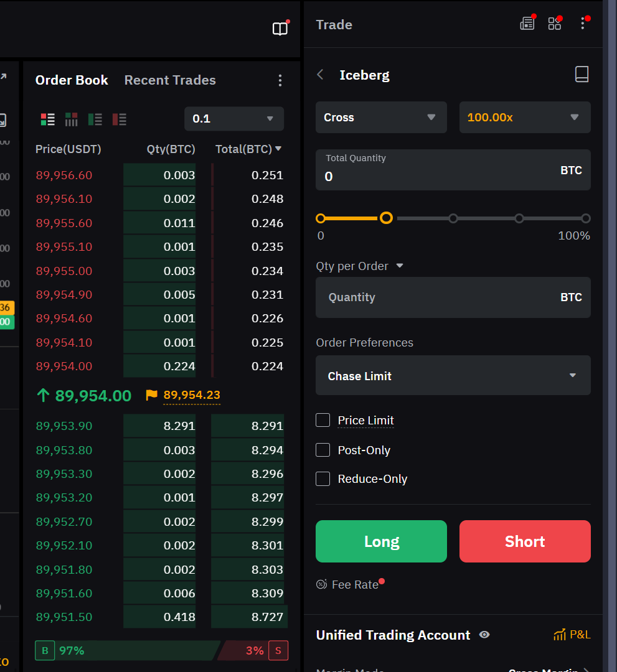Select combined buy and sell order book view

[x=47, y=119]
